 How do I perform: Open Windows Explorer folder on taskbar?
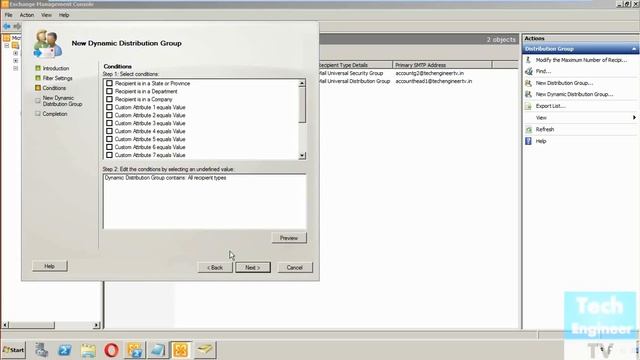[88, 350]
